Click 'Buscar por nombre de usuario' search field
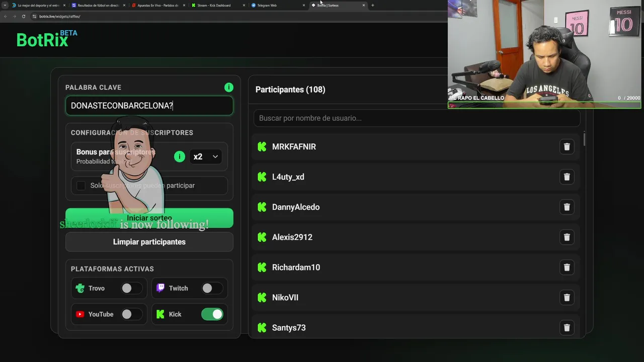This screenshot has height=362, width=644. (x=417, y=118)
